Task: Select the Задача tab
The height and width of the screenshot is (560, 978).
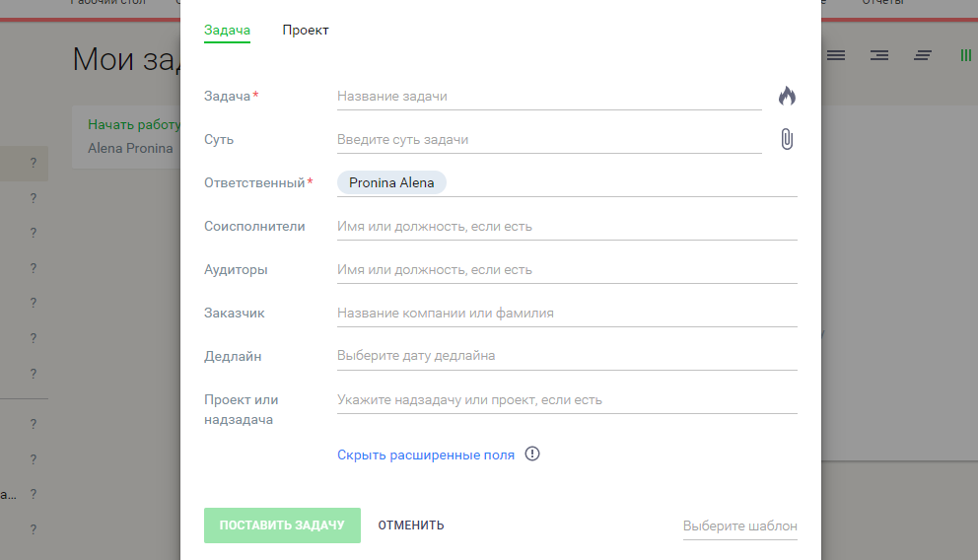Action: point(227,31)
